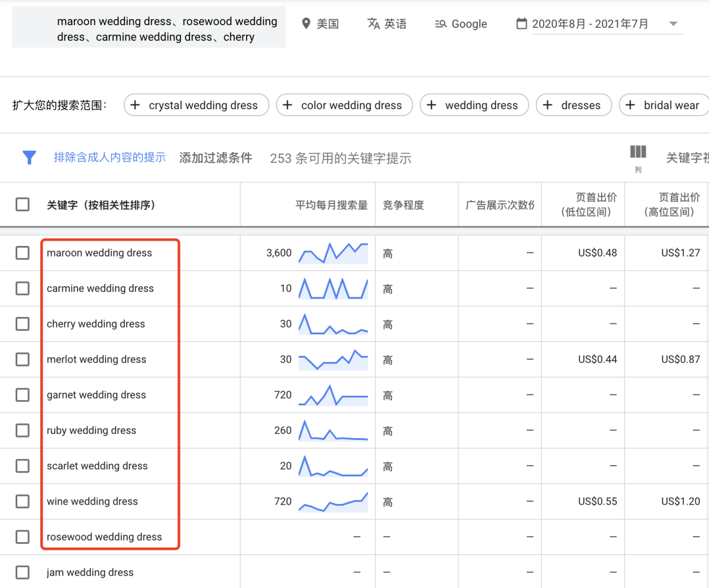The width and height of the screenshot is (709, 588).
Task: Click the search network icon beside Google
Action: click(x=441, y=23)
